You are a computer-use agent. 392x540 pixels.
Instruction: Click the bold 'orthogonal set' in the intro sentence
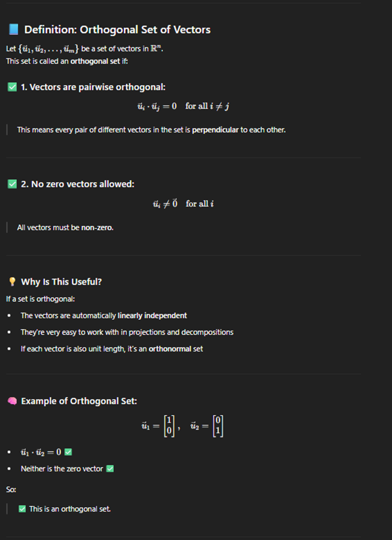click(x=95, y=61)
